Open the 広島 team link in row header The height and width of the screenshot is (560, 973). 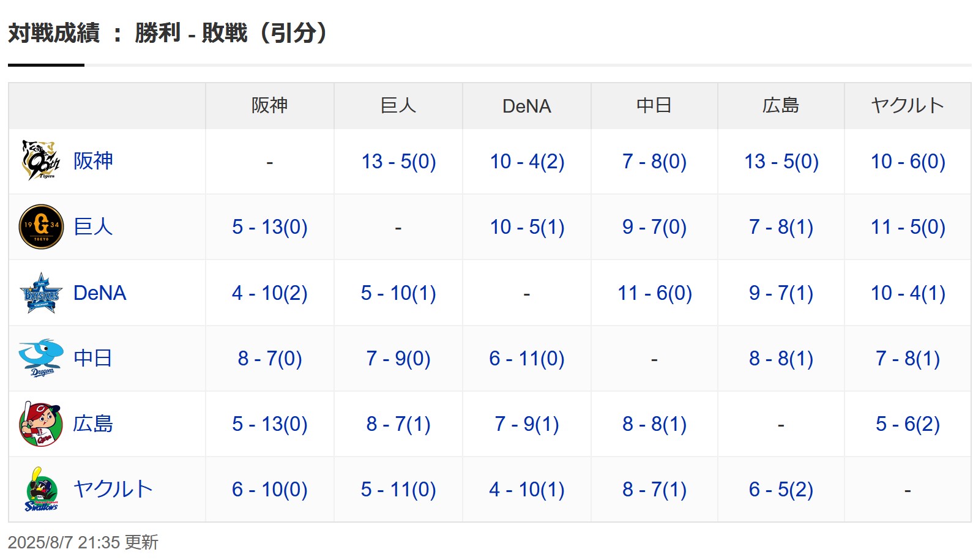point(93,424)
